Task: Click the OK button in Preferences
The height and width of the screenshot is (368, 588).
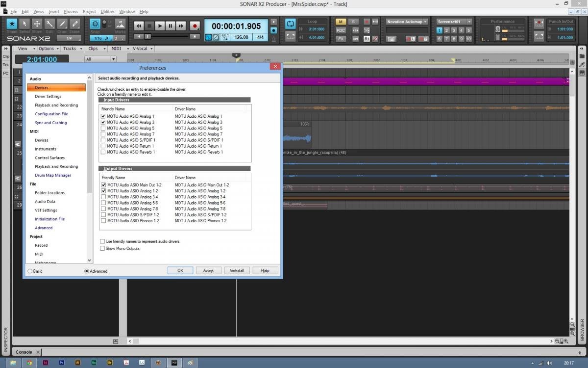Action: pyautogui.click(x=180, y=270)
